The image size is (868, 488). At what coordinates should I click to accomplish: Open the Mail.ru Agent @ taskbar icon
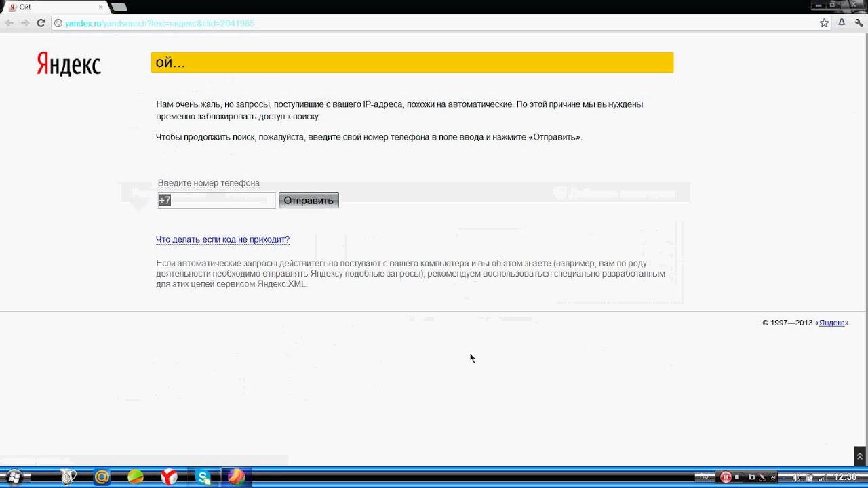tap(102, 477)
